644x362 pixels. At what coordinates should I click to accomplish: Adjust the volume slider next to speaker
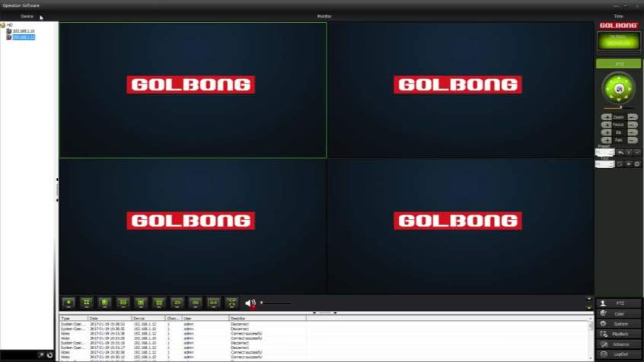(x=275, y=303)
